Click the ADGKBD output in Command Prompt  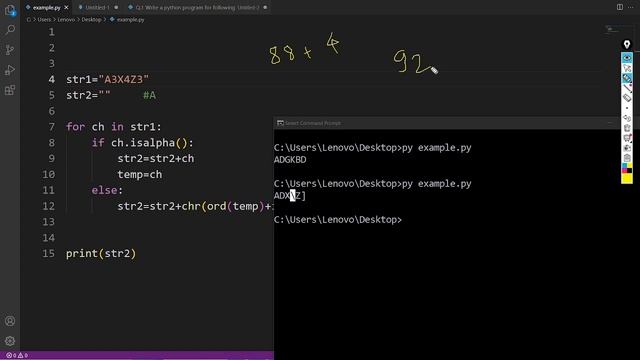click(290, 160)
